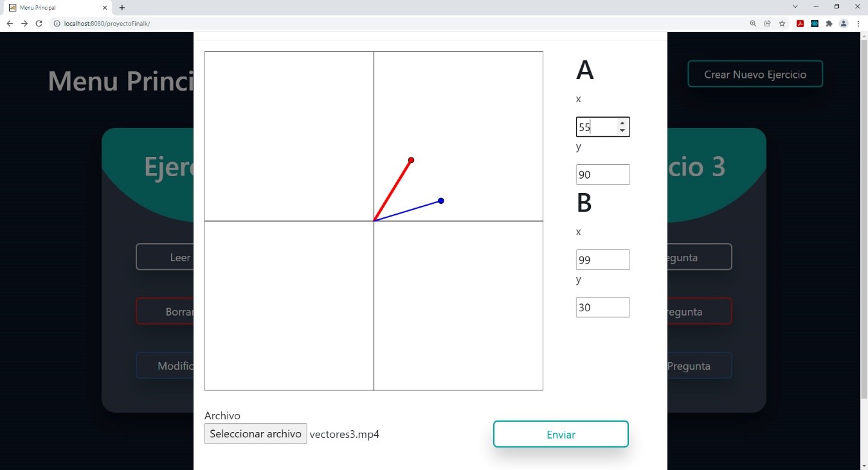Screen dimensions: 868x470
Task: Click the red vector A endpoint
Action: [411, 160]
